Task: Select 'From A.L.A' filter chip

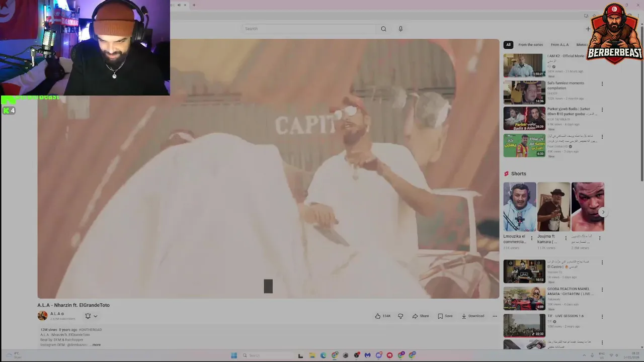Action: coord(559,45)
